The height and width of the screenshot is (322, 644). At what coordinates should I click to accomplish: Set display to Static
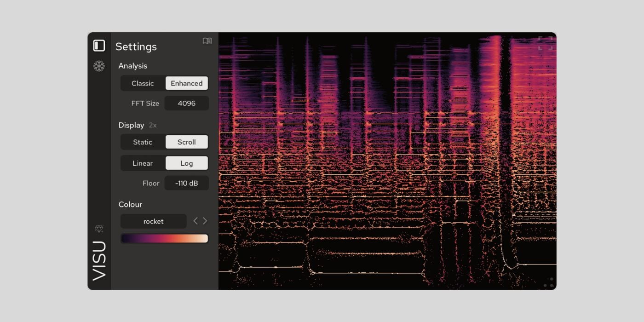(143, 142)
